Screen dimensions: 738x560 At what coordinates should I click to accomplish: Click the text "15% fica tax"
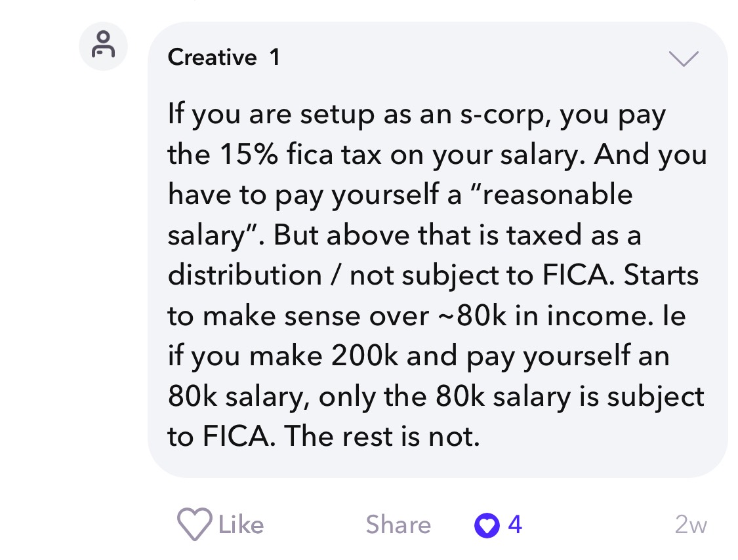tap(300, 154)
